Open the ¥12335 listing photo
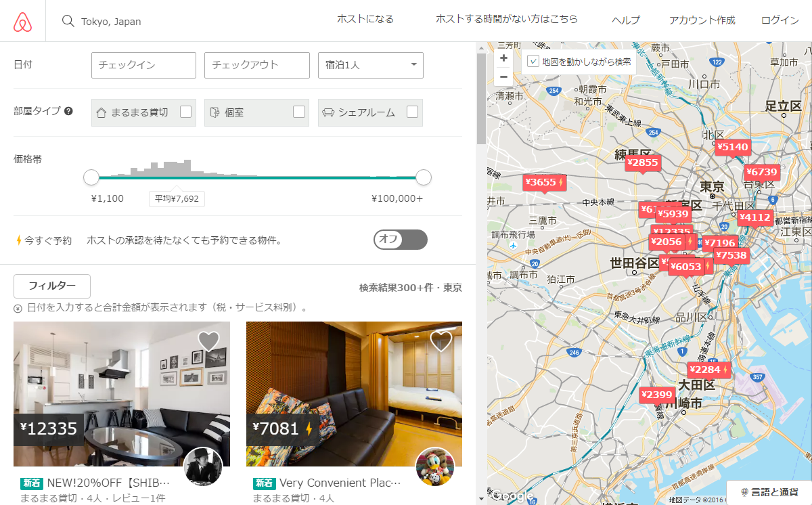 coord(122,394)
